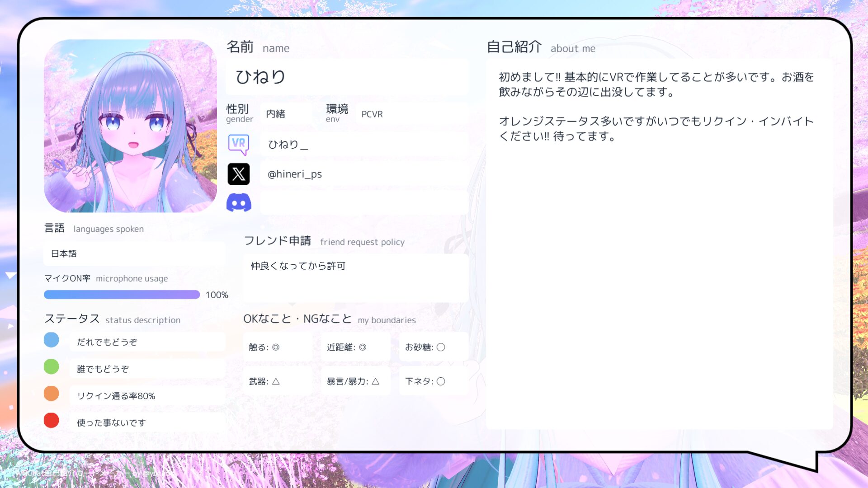This screenshot has height=488, width=868.
Task: Click the orange status circle
Action: (x=52, y=393)
